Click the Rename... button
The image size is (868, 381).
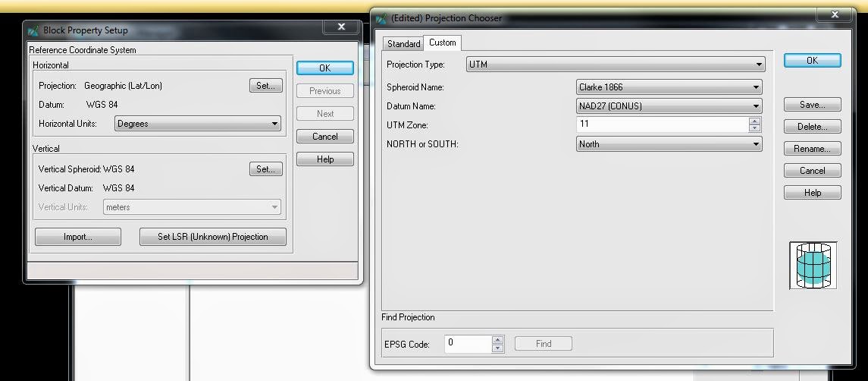(x=812, y=149)
